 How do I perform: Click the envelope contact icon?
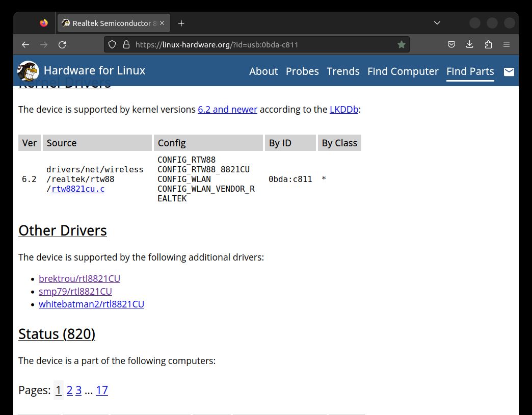pyautogui.click(x=509, y=72)
